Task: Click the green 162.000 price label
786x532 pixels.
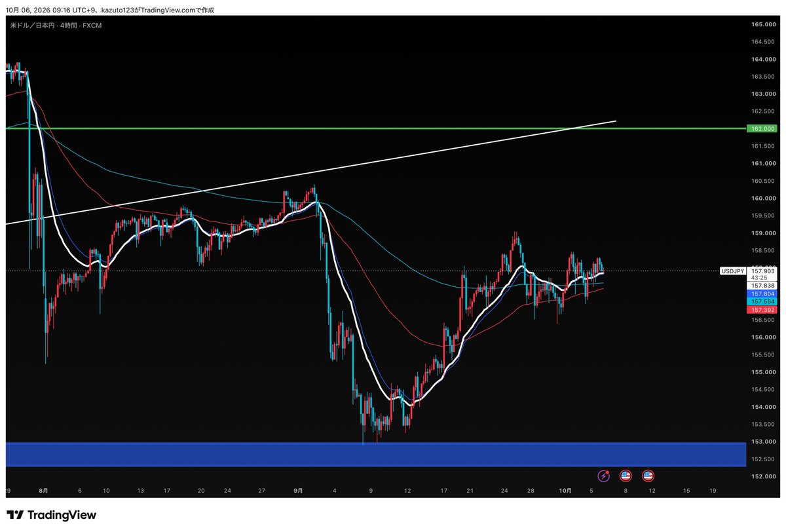Action: point(762,128)
